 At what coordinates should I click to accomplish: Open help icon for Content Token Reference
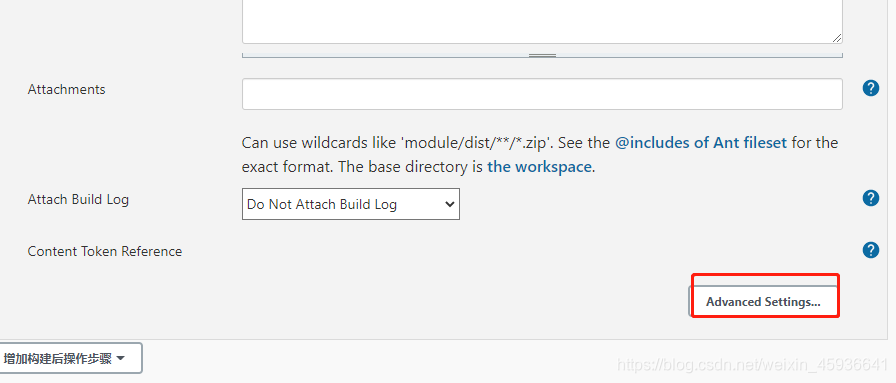coord(870,250)
